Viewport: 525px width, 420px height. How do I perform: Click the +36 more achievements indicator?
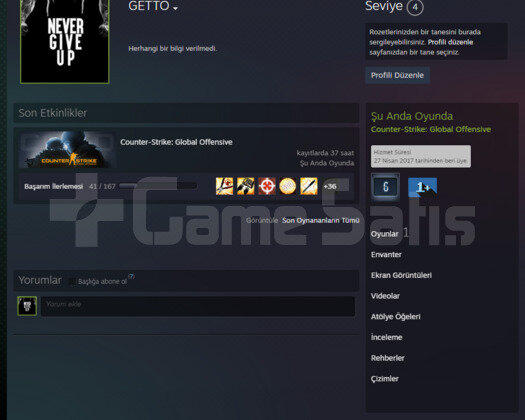point(330,186)
